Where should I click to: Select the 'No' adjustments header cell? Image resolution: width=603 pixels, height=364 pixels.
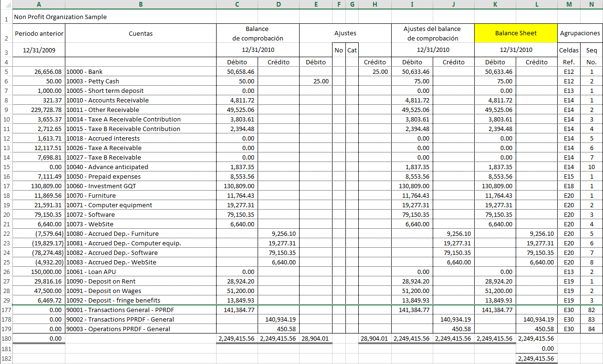click(x=339, y=50)
